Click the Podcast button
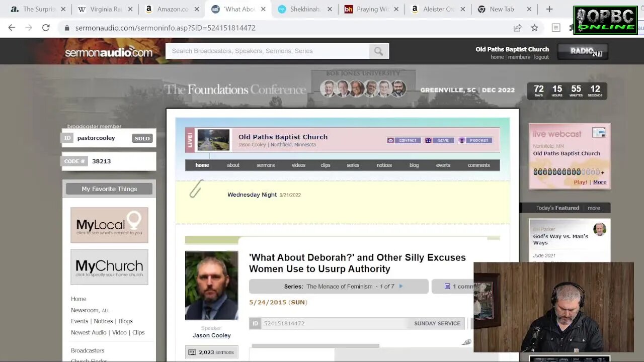 pos(475,140)
